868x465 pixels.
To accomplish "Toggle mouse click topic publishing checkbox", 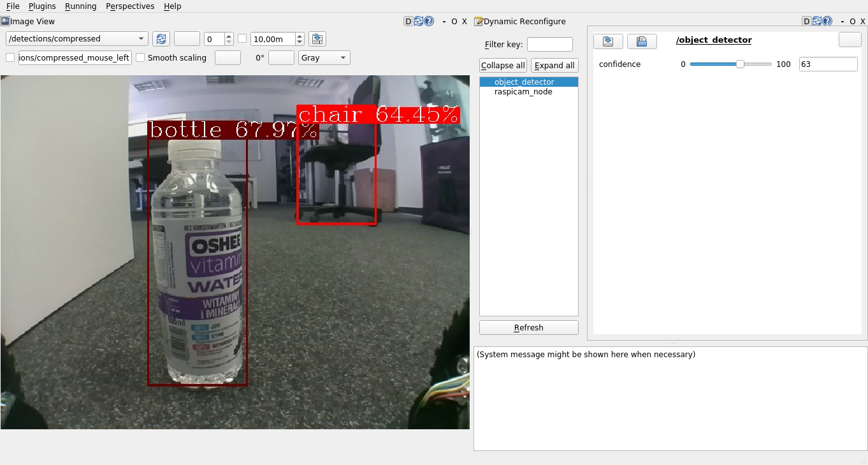I will click(10, 58).
